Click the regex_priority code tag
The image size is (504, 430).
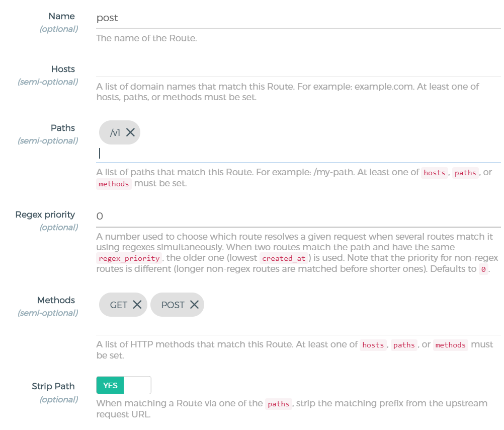(129, 258)
